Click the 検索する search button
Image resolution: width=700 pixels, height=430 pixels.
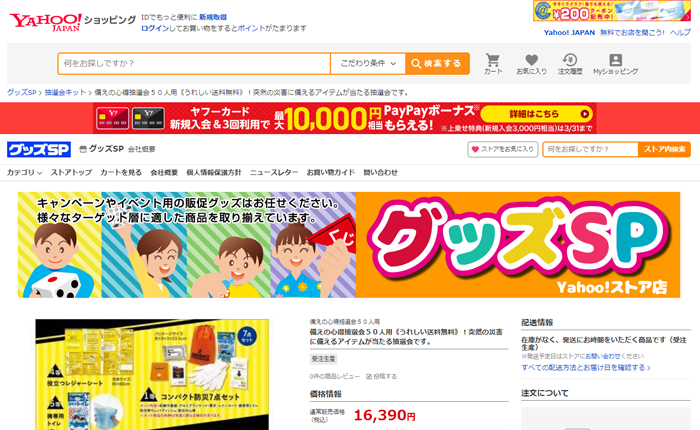437,63
